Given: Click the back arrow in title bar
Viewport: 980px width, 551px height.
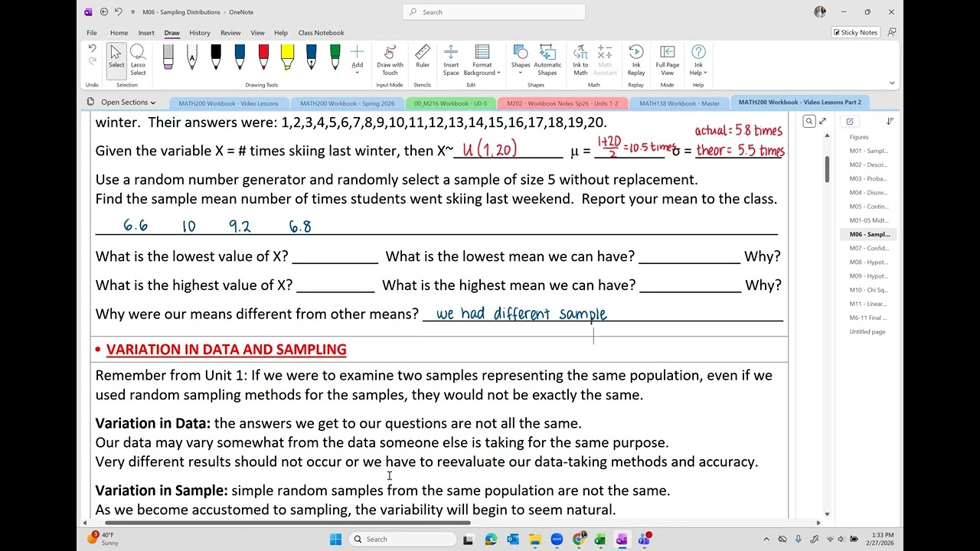Looking at the screenshot, I should [x=104, y=12].
